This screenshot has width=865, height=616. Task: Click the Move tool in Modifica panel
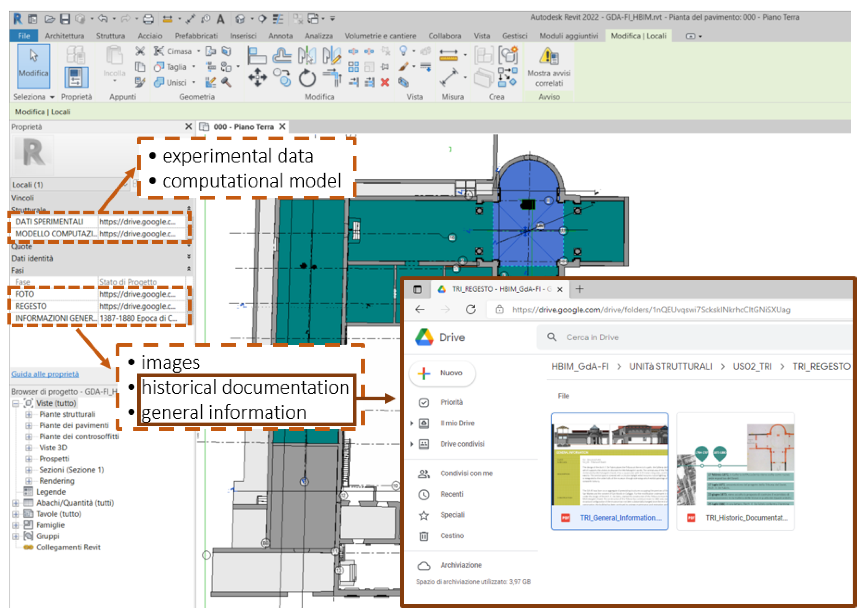(x=257, y=77)
